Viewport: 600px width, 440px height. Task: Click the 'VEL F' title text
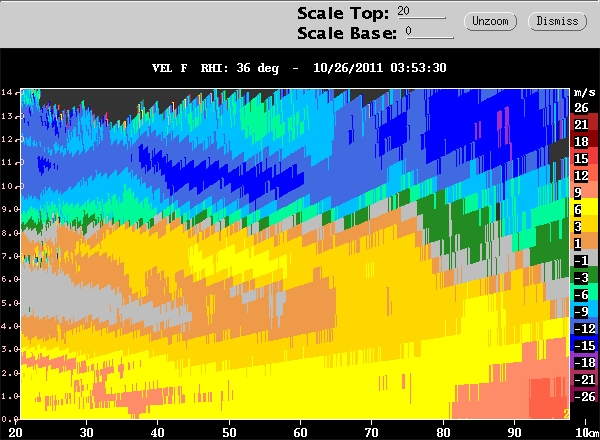[170, 68]
